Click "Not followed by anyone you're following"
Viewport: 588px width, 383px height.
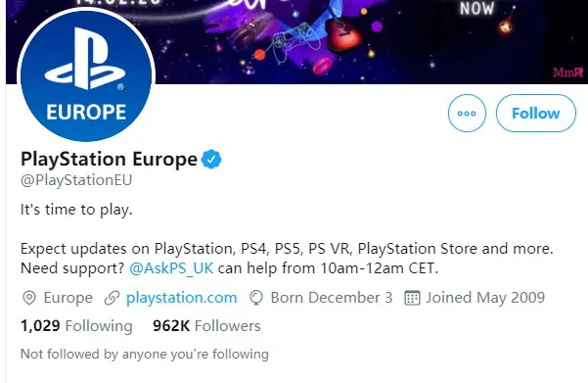pos(145,354)
